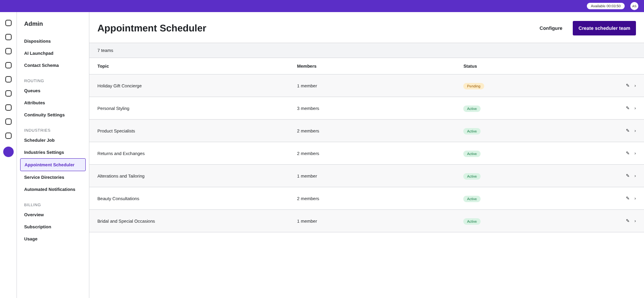644x298 pixels.
Task: Edit the Alterations and Tailoring team
Action: tap(627, 176)
